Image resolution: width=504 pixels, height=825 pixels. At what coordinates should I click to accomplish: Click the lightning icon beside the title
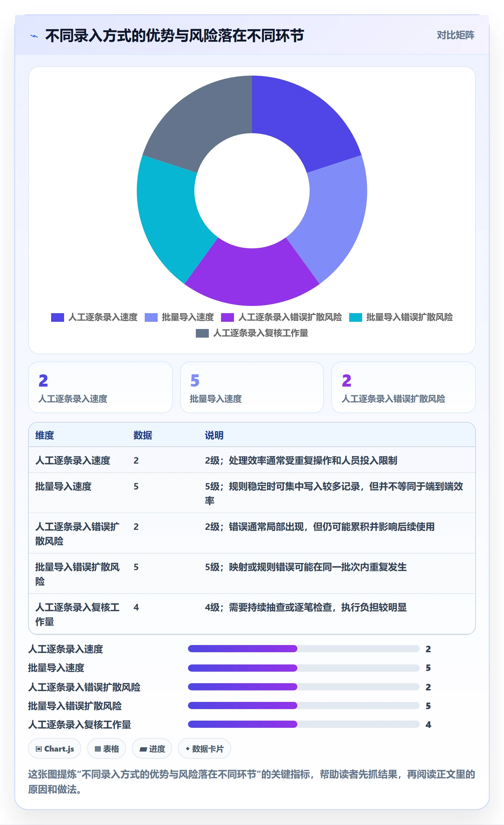click(34, 36)
